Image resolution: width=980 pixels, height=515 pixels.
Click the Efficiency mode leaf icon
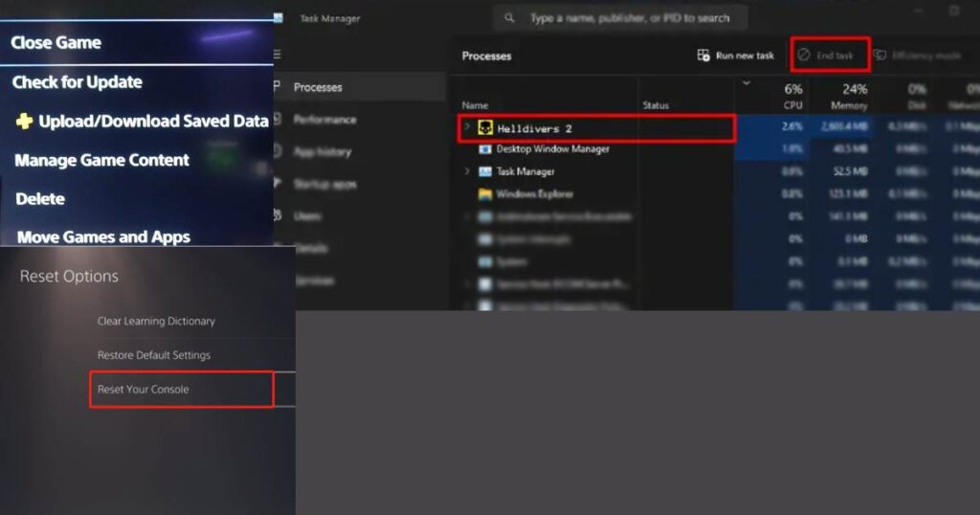[880, 55]
